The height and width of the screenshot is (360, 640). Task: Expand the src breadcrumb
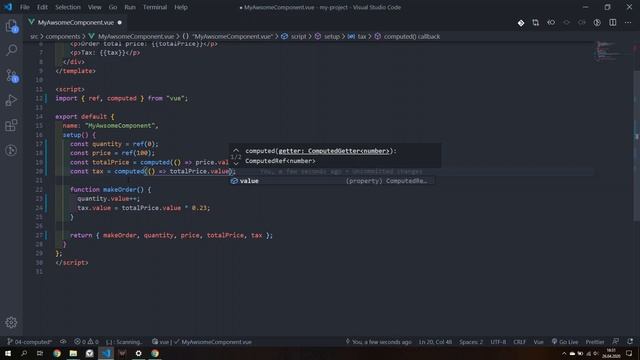pos(34,36)
